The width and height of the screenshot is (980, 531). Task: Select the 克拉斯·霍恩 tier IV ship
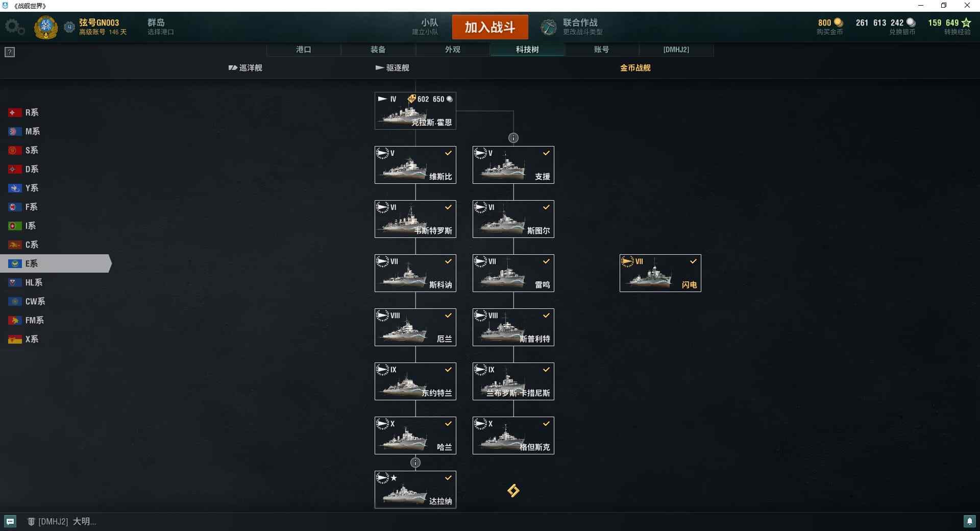click(415, 111)
